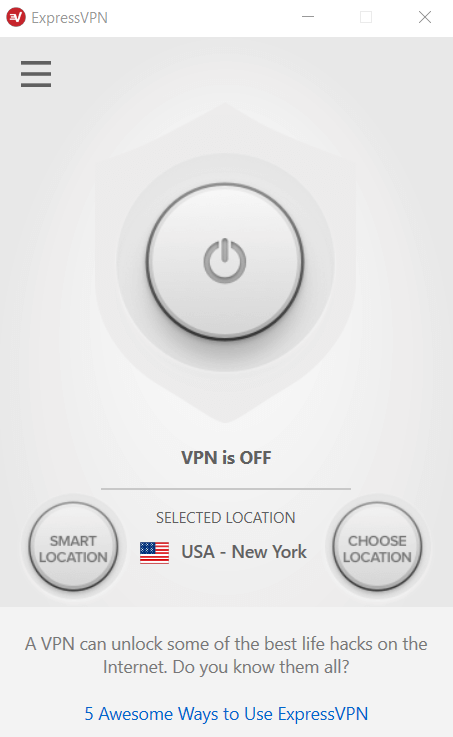The height and width of the screenshot is (737, 453).
Task: Toggle the VPN power button on
Action: click(225, 261)
